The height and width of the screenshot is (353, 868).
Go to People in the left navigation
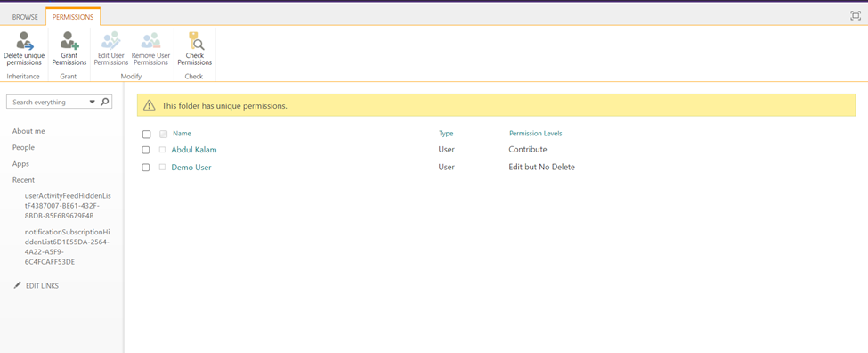(x=23, y=147)
